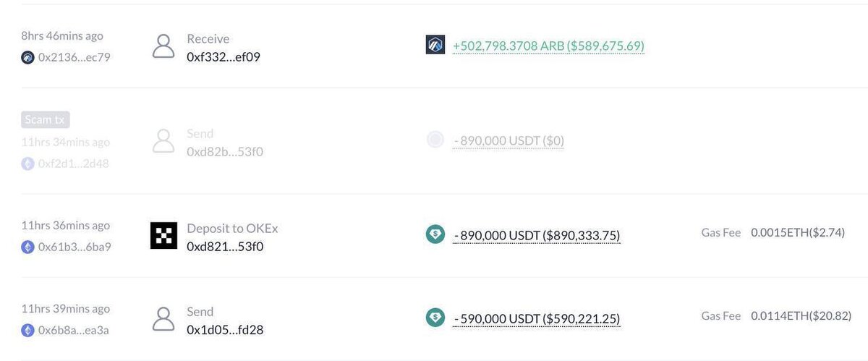This screenshot has width=868, height=361.
Task: Open transaction hash 0x2136...ec79
Action: pyautogui.click(x=74, y=57)
